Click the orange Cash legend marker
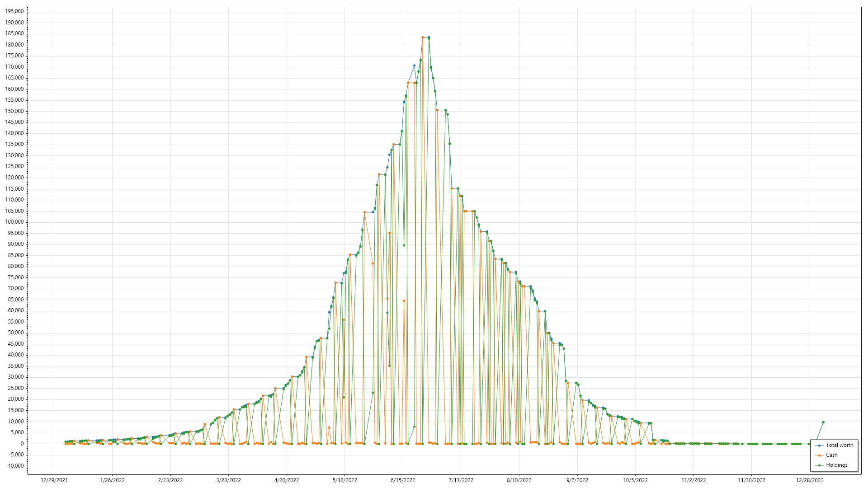Image resolution: width=868 pixels, height=488 pixels. (x=819, y=455)
